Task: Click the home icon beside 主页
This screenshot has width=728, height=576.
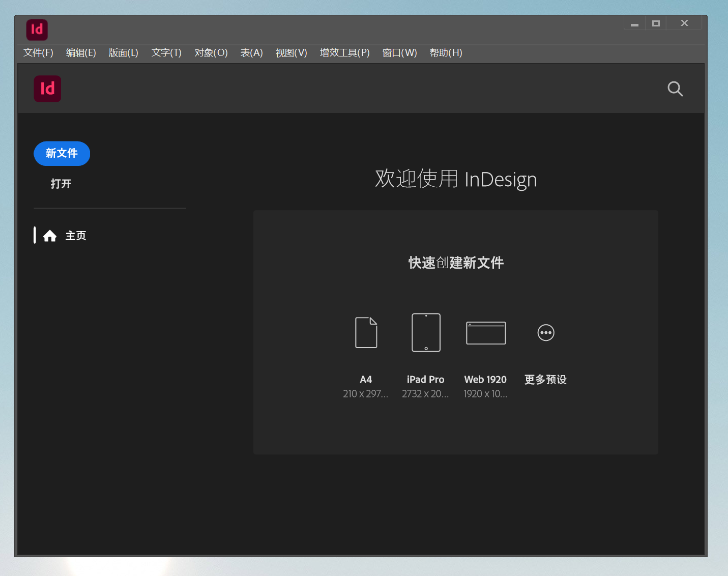Action: click(50, 236)
